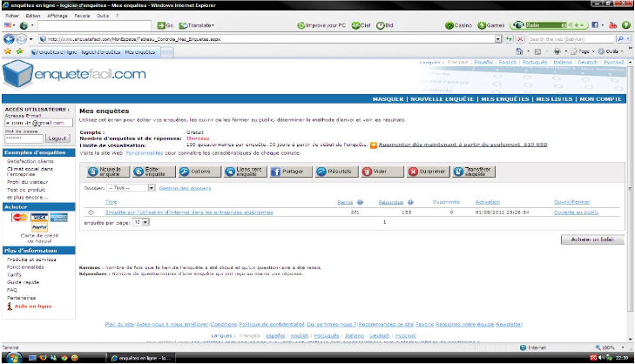The width and height of the screenshot is (635, 364).
Task: Open the Dossier folder dropdown
Action: (x=151, y=188)
